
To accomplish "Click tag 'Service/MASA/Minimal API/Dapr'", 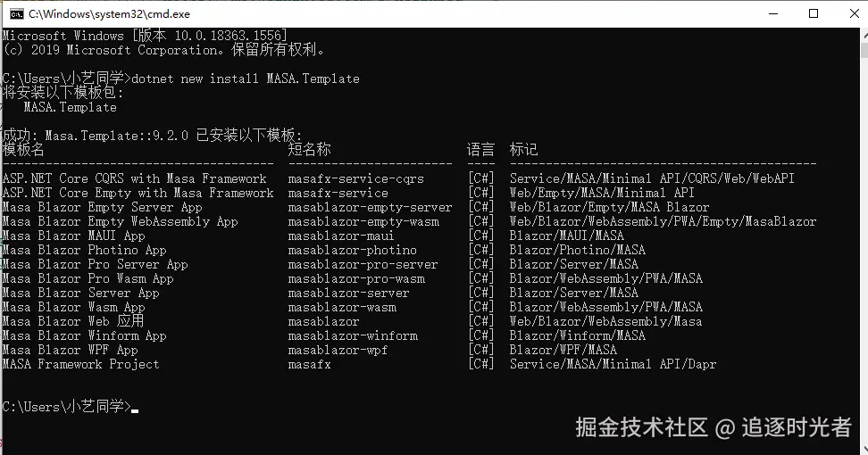I will pyautogui.click(x=613, y=364).
